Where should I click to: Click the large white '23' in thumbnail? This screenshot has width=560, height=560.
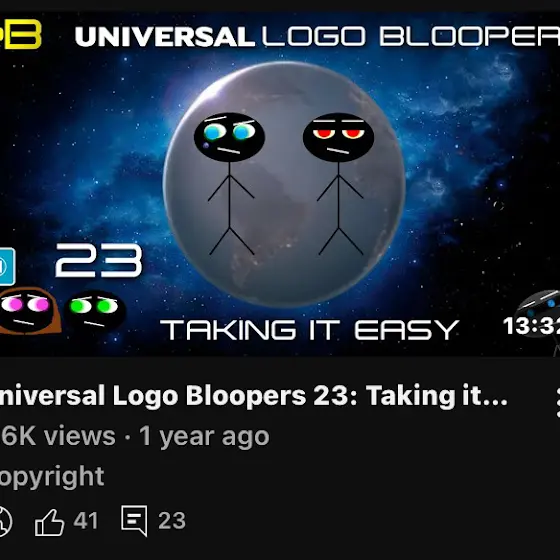99,260
